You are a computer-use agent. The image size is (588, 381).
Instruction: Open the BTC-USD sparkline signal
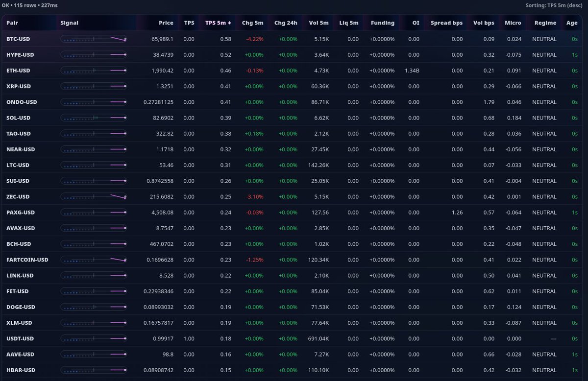point(94,39)
